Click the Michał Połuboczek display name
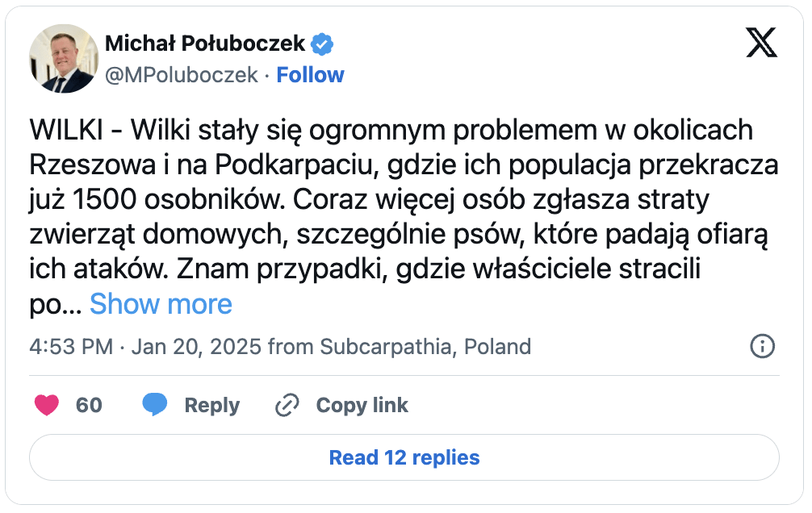 (x=205, y=44)
